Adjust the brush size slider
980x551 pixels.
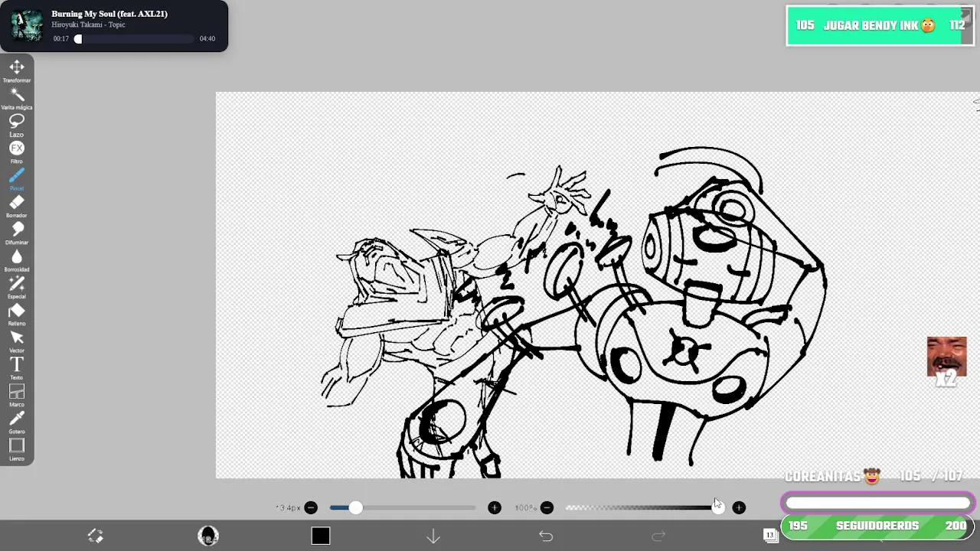[x=403, y=507]
